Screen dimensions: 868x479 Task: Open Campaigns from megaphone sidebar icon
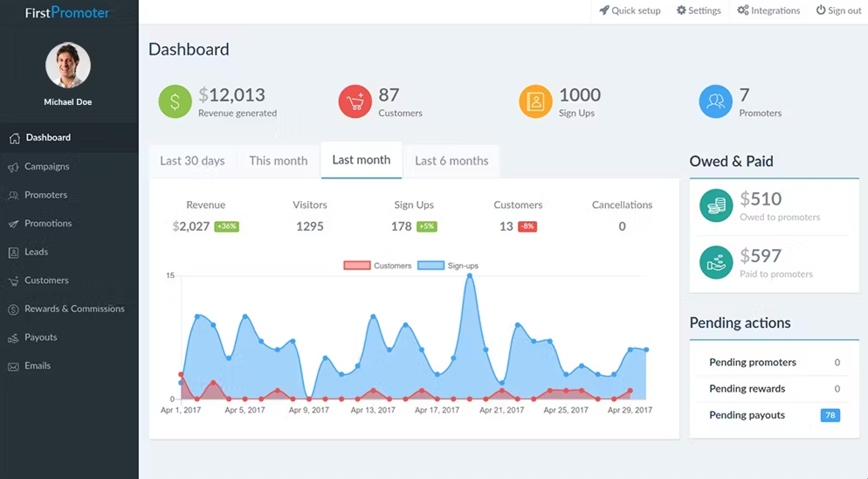coord(14,167)
